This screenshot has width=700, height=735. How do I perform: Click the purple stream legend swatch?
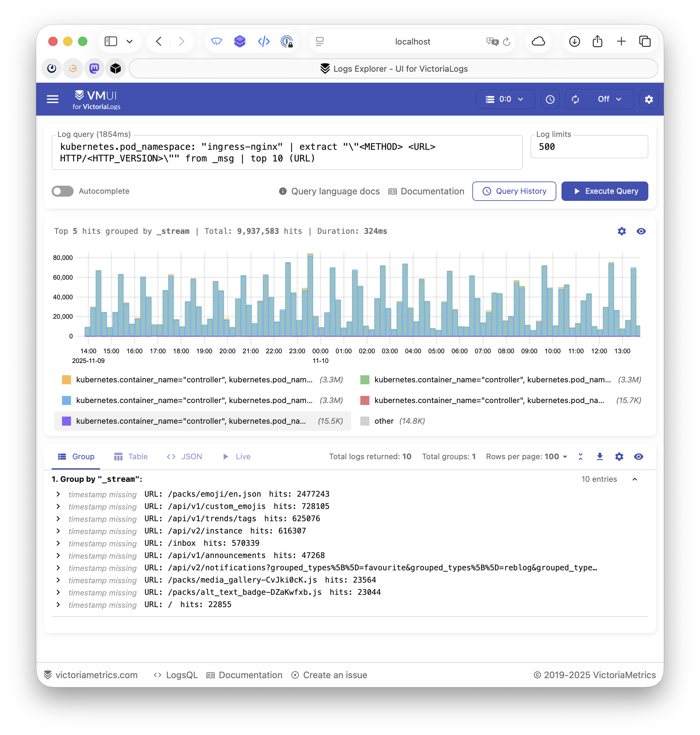point(67,421)
